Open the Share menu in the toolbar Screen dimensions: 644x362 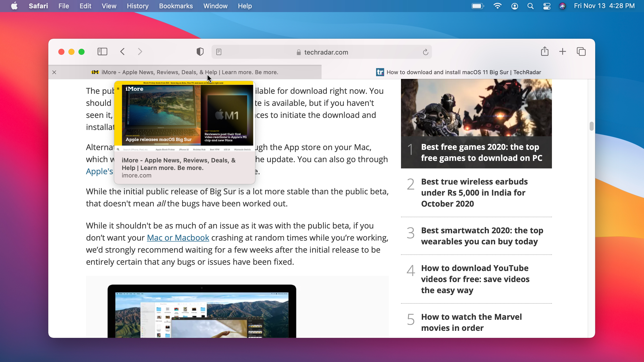pos(545,51)
